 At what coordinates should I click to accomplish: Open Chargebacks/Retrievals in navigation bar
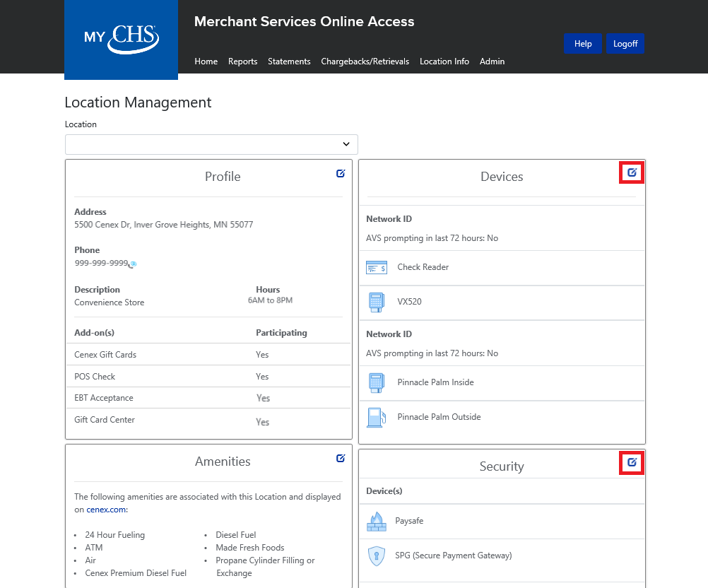tap(365, 61)
